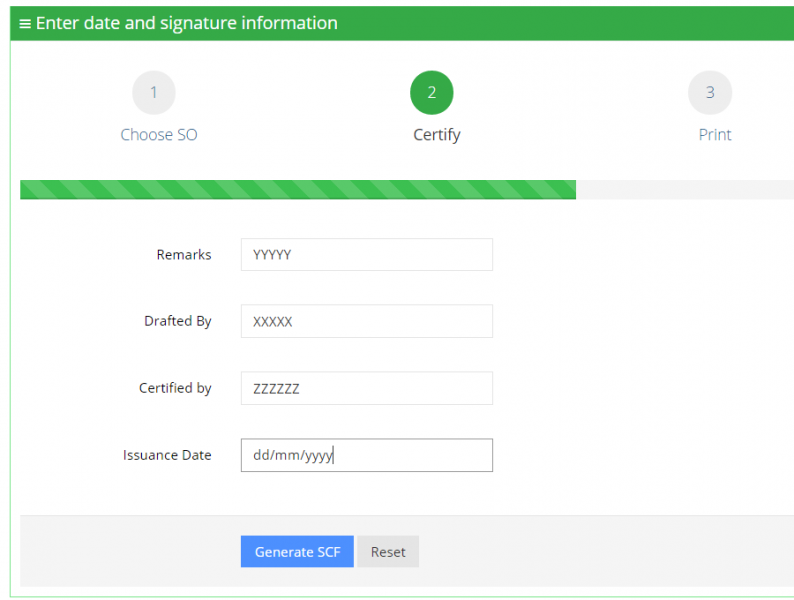Click the Certify step label
The width and height of the screenshot is (794, 600).
[x=437, y=135]
